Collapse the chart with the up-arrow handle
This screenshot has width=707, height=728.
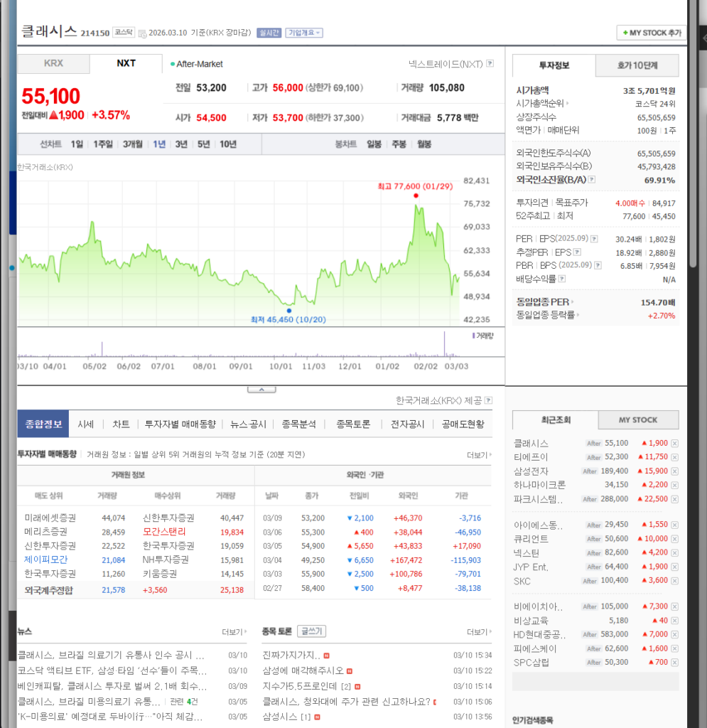[x=261, y=389]
